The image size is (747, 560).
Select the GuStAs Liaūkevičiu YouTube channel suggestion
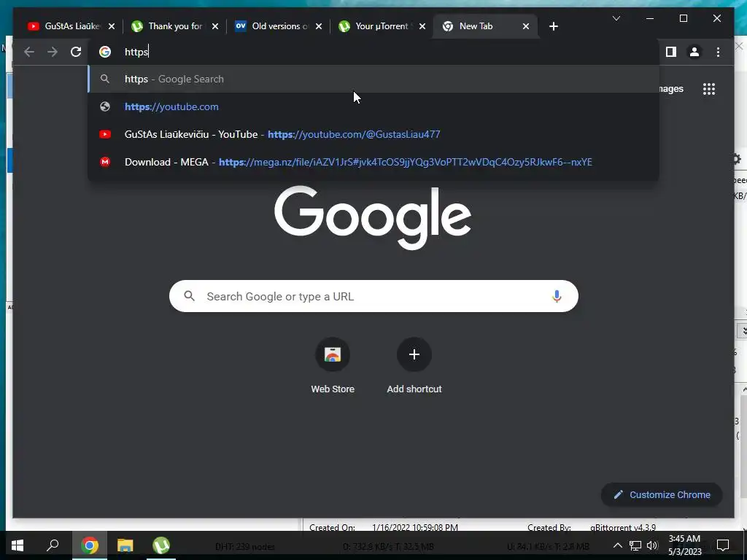click(373, 134)
